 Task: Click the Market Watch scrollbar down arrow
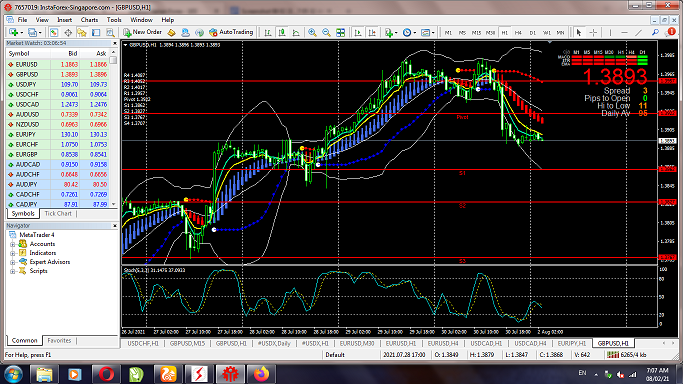pyautogui.click(x=114, y=204)
